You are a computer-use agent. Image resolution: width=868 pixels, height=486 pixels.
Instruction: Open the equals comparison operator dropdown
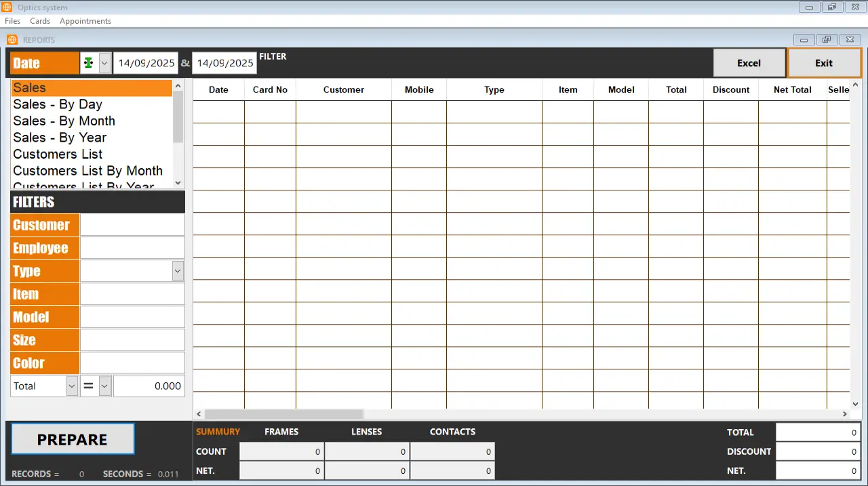[104, 386]
